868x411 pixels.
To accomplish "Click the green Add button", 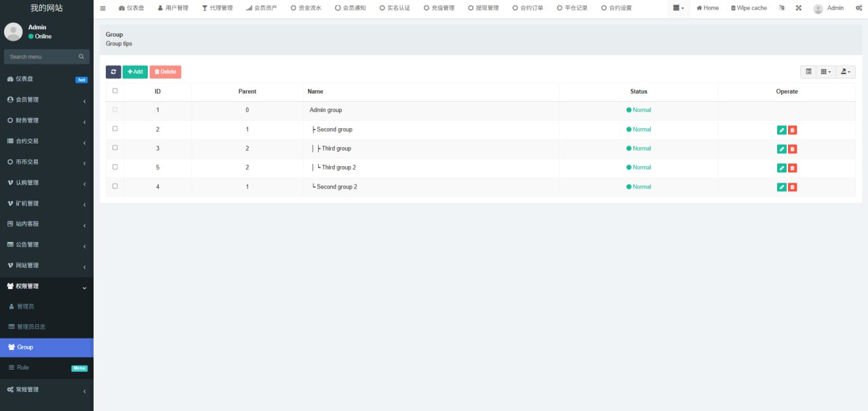I will click(135, 72).
